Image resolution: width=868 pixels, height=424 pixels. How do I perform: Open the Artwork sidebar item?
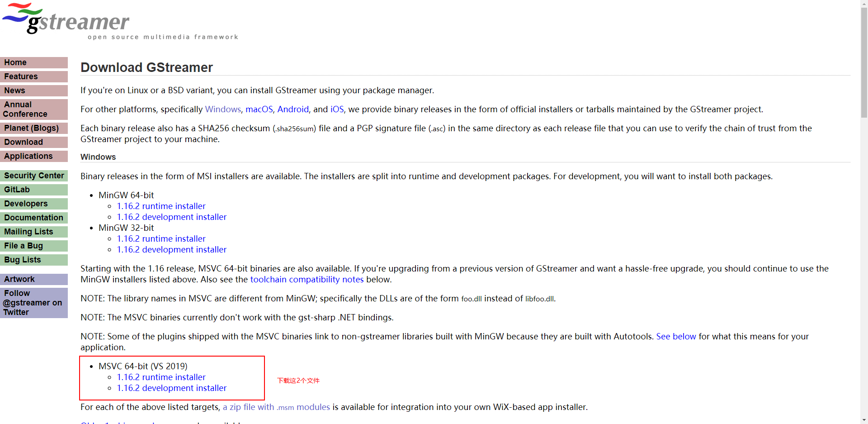tap(34, 279)
